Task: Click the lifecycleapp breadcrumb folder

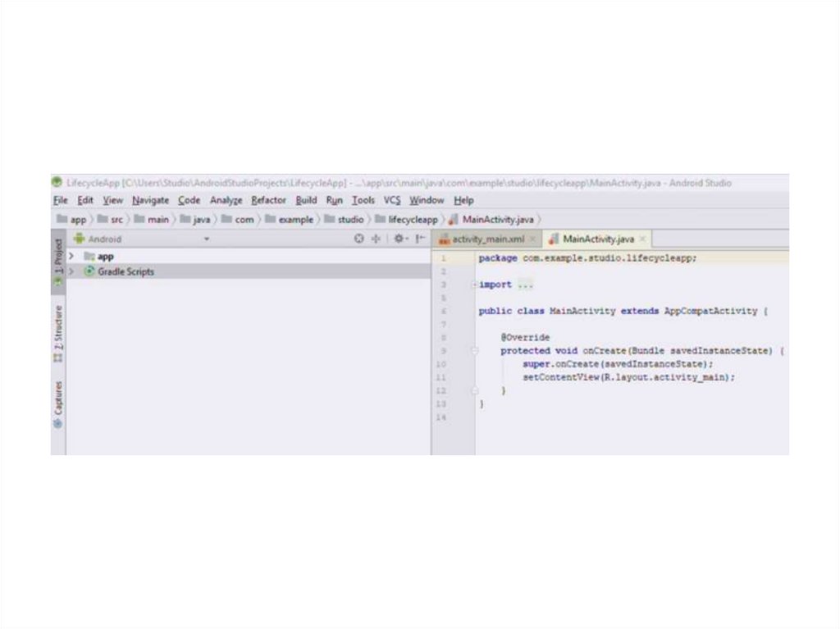Action: coord(407,220)
